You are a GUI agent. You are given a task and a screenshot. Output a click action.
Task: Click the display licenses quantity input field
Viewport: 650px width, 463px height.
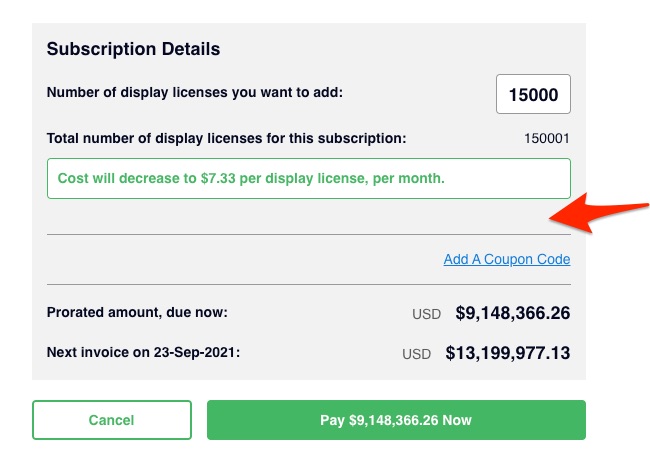pos(533,95)
